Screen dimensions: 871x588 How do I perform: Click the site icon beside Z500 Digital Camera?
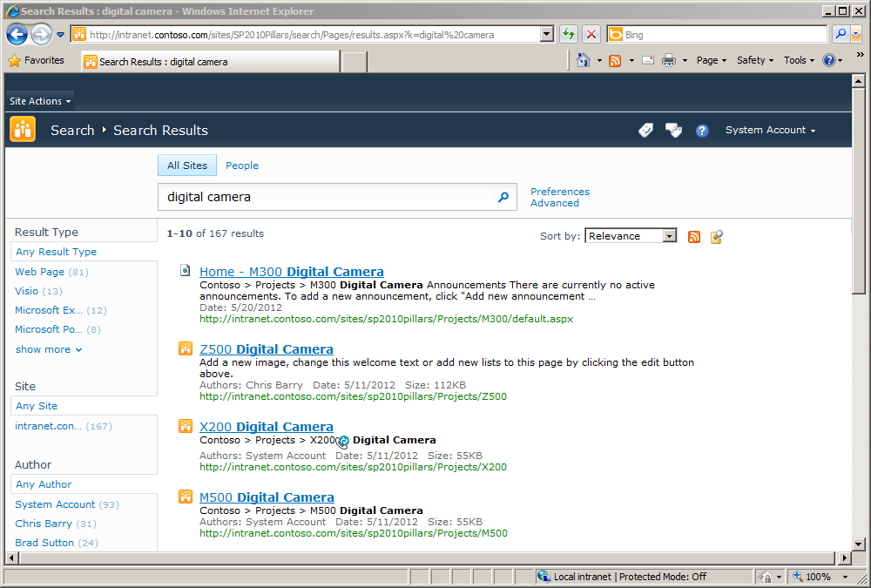pos(185,348)
